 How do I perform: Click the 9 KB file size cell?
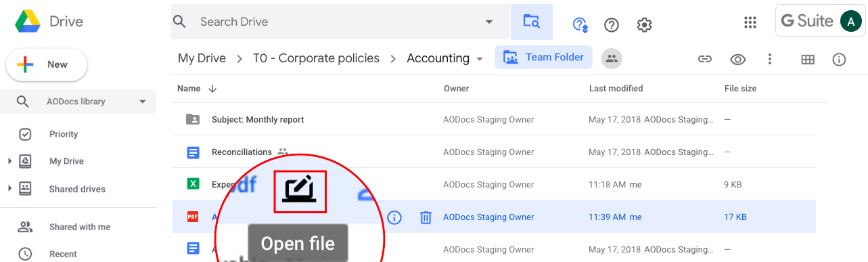733,185
